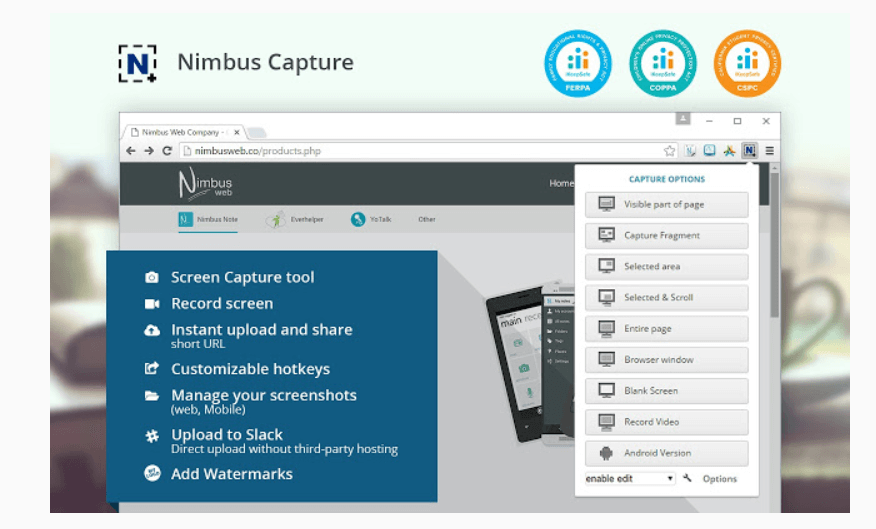Open the Home navigation link

561,183
